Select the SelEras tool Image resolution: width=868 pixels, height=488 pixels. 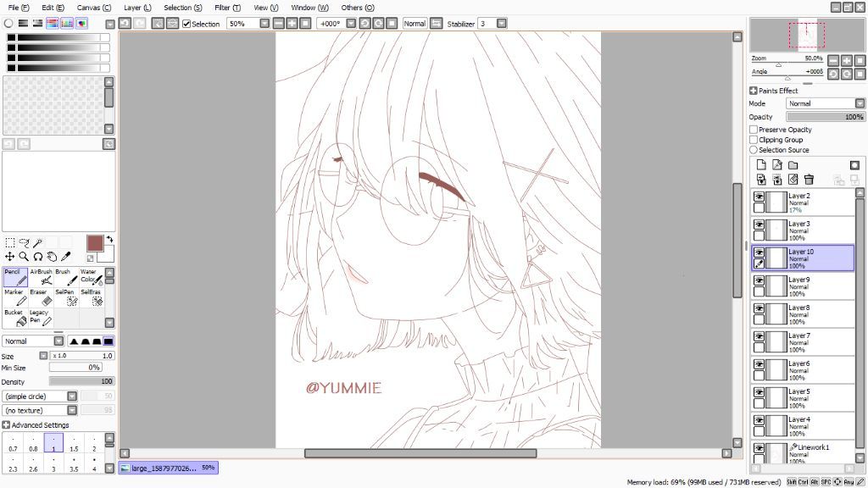click(92, 297)
